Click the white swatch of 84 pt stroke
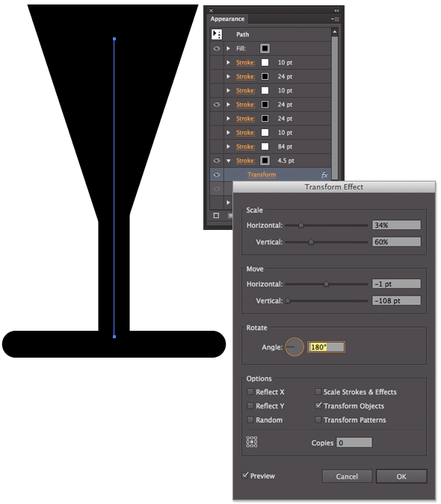This screenshot has height=504, width=441. 265,146
